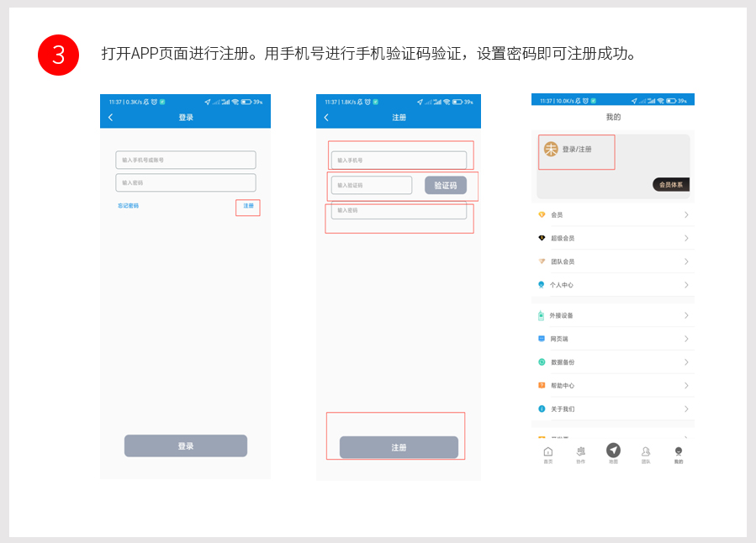Focus the 输入手机号或账号 field
This screenshot has height=543, width=756.
pyautogui.click(x=186, y=160)
